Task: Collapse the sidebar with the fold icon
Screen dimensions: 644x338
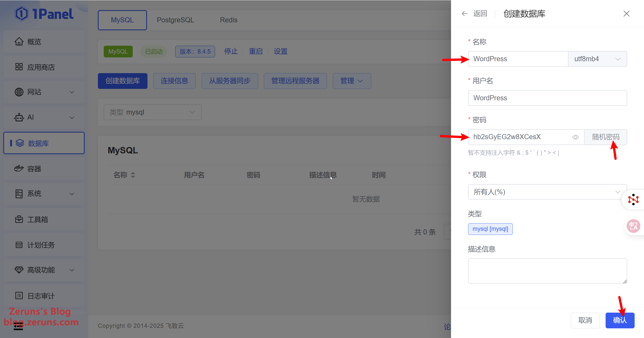Action: pyautogui.click(x=18, y=327)
